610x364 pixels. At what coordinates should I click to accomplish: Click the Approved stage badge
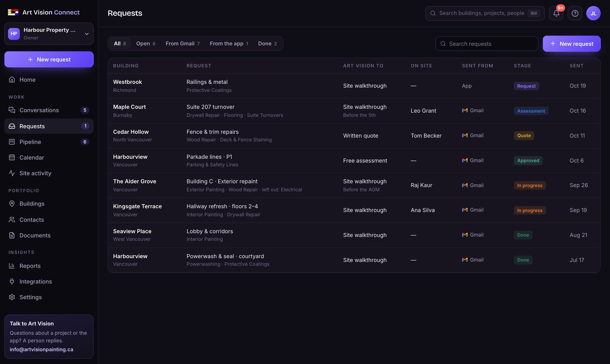pyautogui.click(x=528, y=161)
